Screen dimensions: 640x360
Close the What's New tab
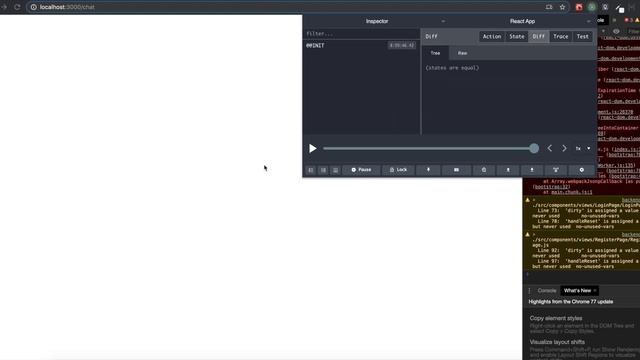click(595, 291)
